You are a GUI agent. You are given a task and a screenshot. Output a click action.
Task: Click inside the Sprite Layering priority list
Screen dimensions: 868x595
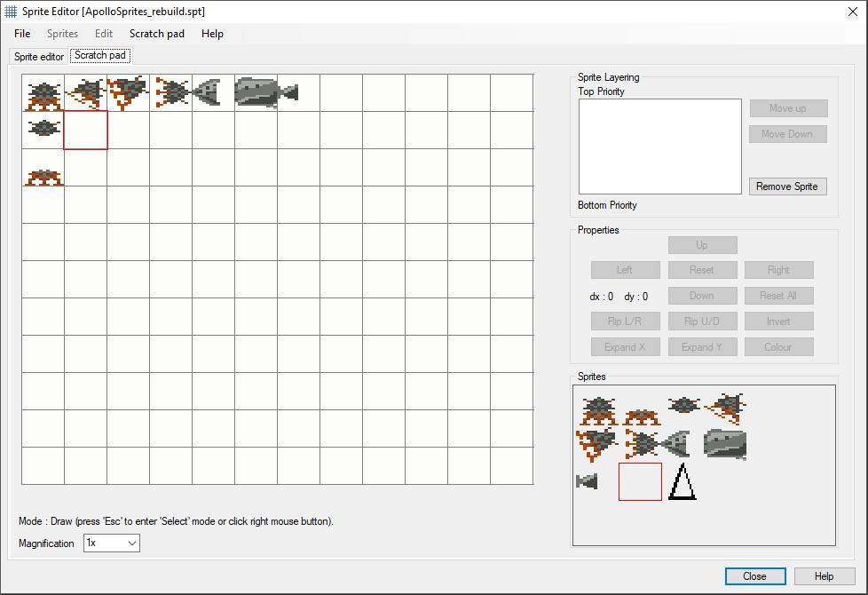coord(659,147)
